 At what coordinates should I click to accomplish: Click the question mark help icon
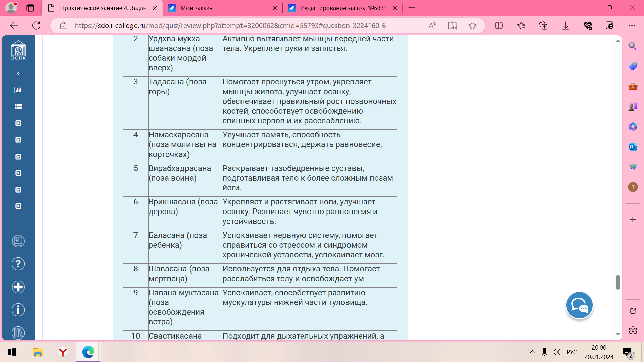point(18,264)
